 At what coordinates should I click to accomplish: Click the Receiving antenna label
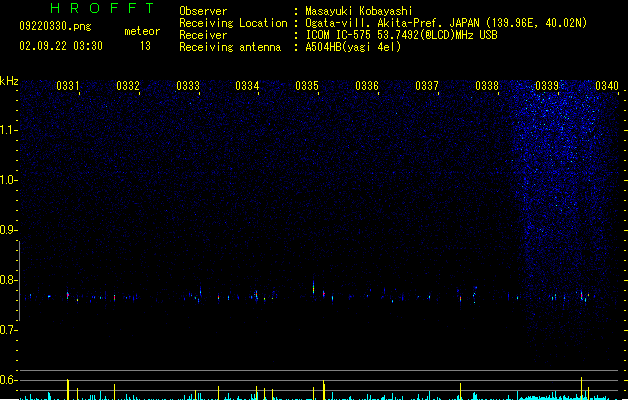pos(230,47)
